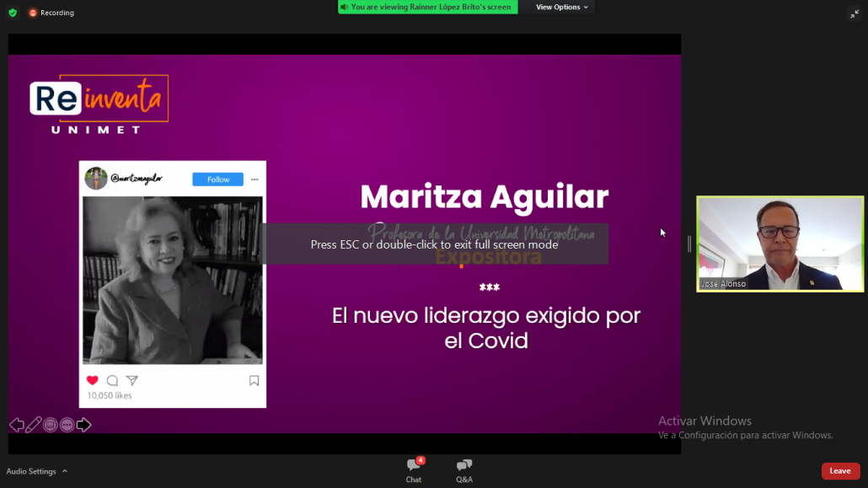
Task: Expand the Audio Settings caret menu
Action: point(65,471)
